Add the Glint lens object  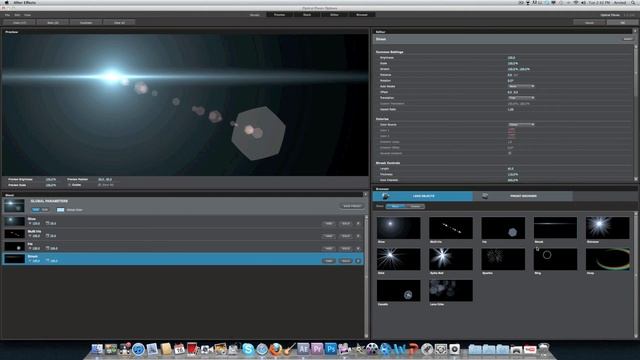pos(398,259)
